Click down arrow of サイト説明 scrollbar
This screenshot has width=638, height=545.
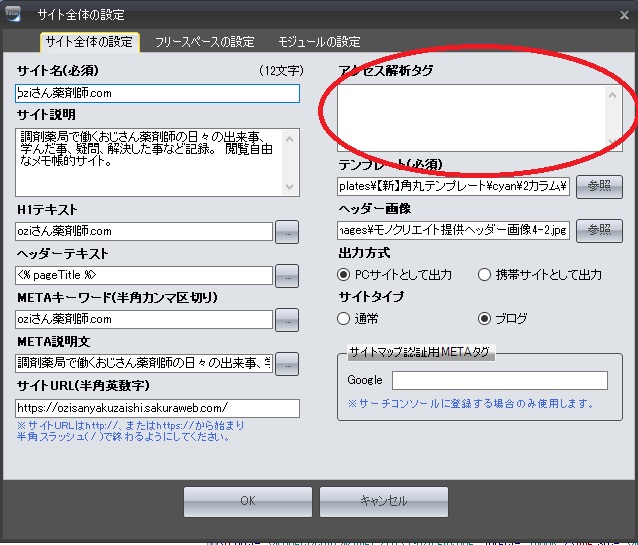(x=290, y=187)
